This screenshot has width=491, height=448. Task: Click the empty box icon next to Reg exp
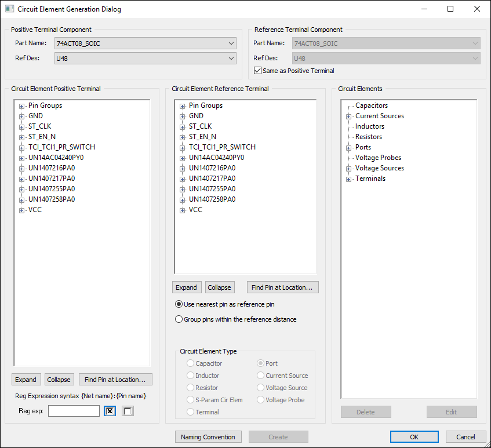coord(128,411)
